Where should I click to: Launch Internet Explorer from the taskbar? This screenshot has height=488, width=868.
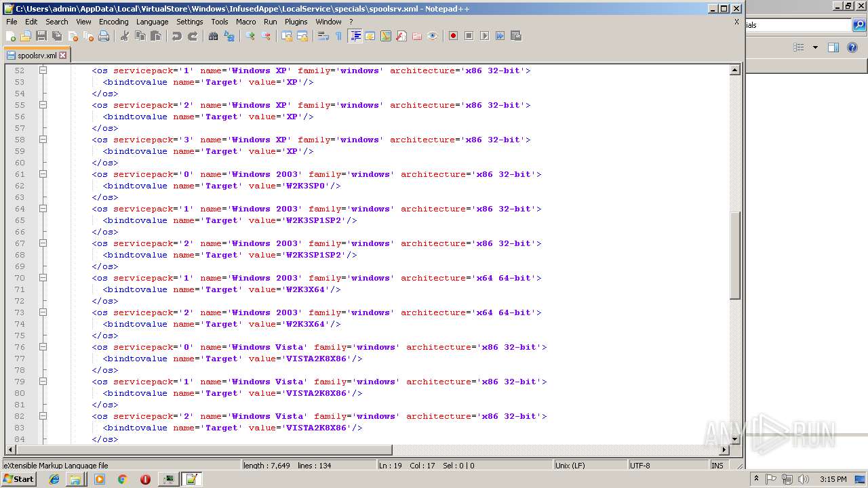tap(54, 479)
